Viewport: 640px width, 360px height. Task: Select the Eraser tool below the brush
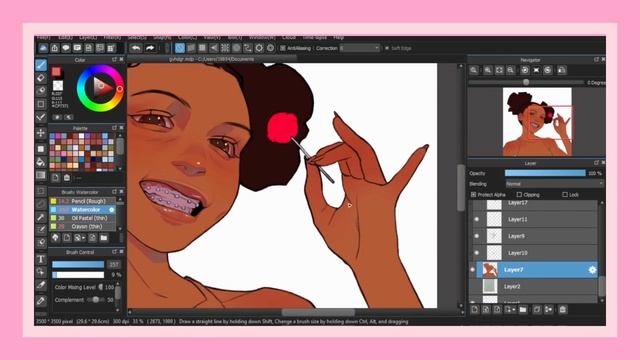click(41, 78)
